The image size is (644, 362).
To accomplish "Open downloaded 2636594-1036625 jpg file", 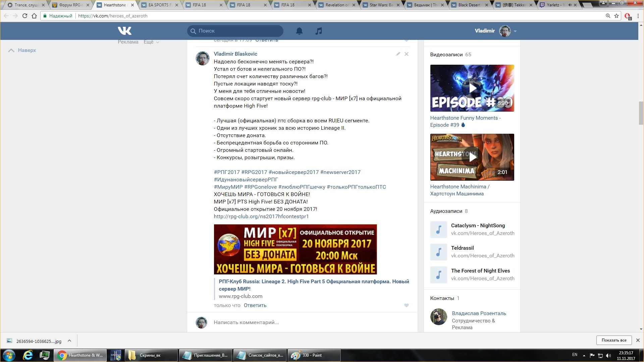I will coord(39,341).
